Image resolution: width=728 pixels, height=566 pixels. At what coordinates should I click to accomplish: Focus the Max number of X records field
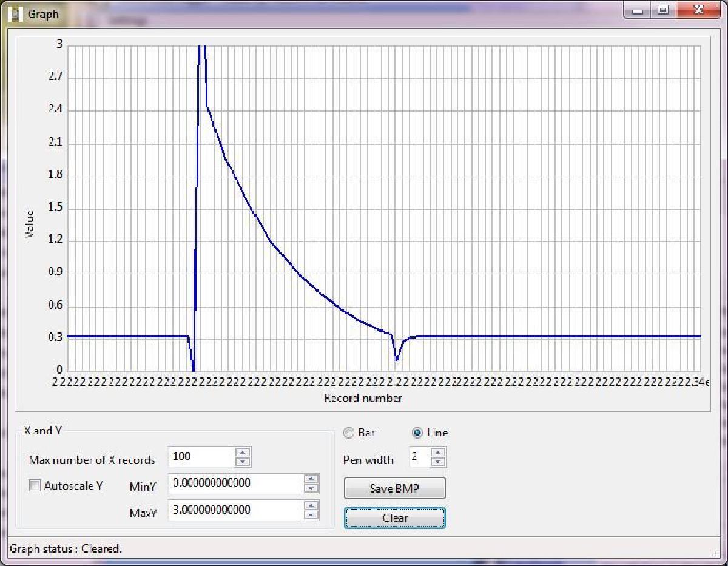tap(200, 457)
